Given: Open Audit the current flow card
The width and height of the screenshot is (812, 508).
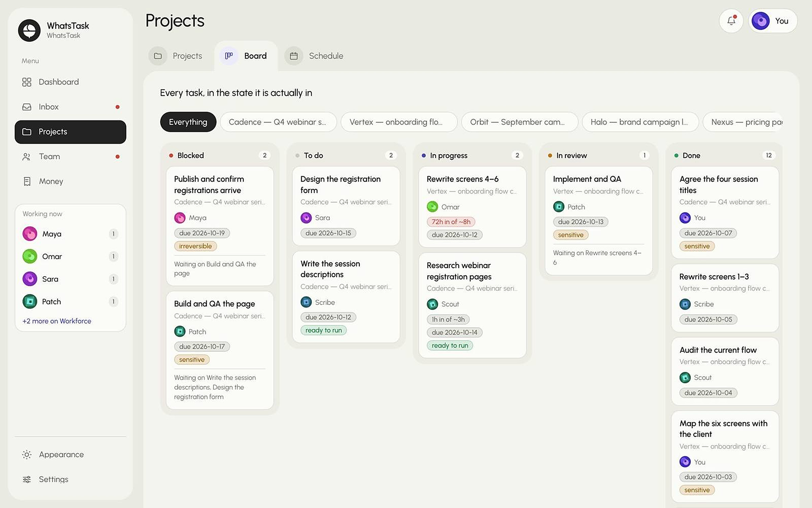Looking at the screenshot, I should click(x=725, y=371).
